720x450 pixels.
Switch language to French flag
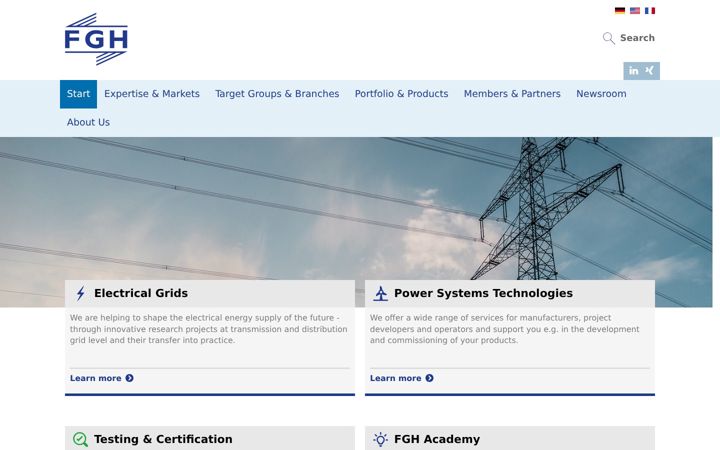click(650, 11)
